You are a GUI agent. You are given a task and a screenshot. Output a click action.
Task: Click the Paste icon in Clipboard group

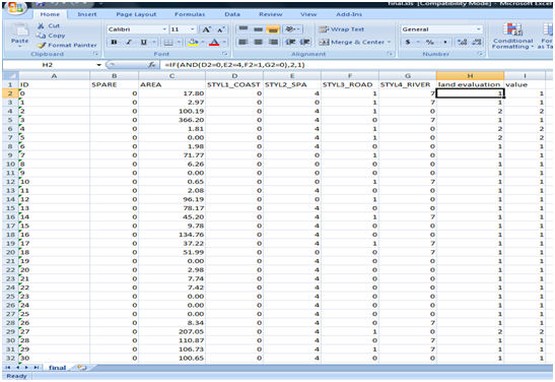click(19, 31)
